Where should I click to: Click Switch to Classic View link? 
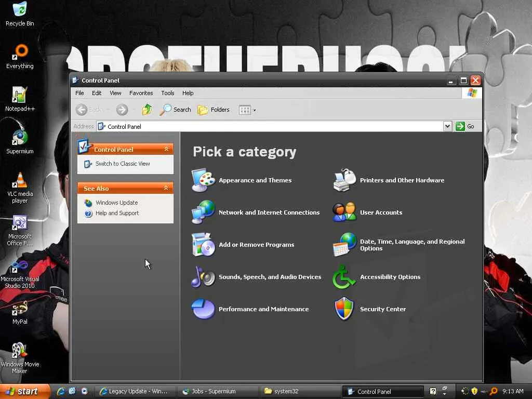(x=123, y=164)
